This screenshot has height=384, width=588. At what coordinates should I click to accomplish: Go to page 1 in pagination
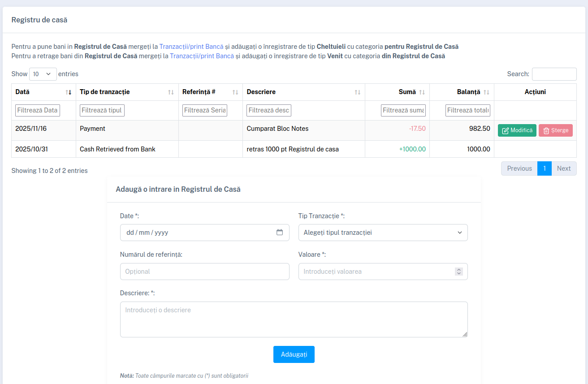(x=544, y=168)
